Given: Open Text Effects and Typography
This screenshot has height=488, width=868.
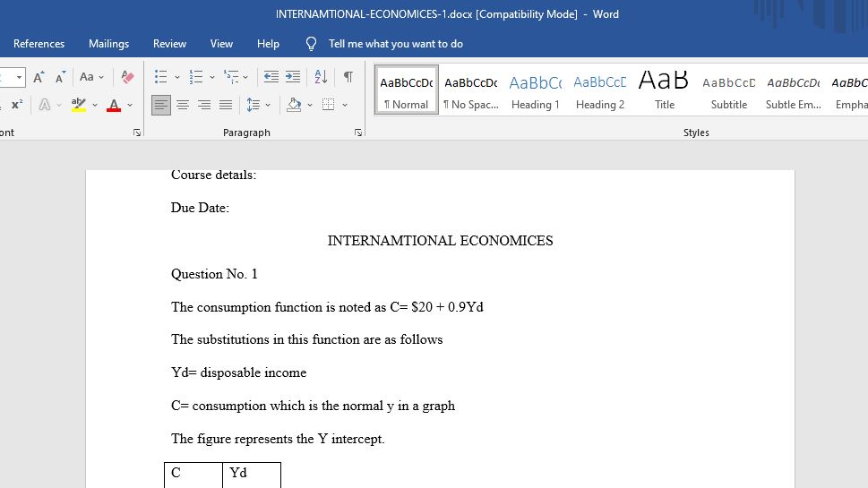Looking at the screenshot, I should pos(44,105).
